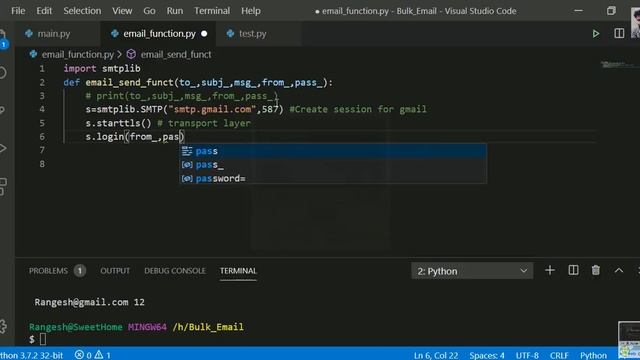Open the OUTPUT panel tab

pos(115,271)
